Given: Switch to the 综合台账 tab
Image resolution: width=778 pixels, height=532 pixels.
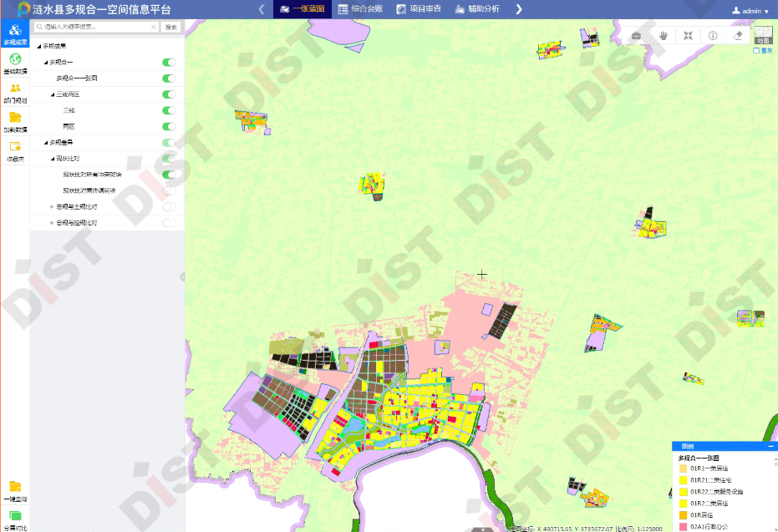Looking at the screenshot, I should (359, 9).
